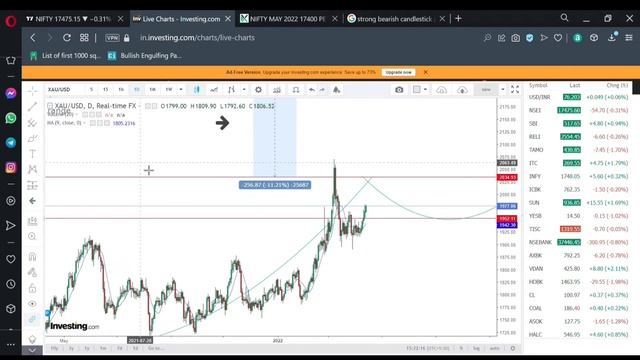Click the tree-shaped icon in toolbar
The height and width of the screenshot is (360, 640).
(336, 89)
